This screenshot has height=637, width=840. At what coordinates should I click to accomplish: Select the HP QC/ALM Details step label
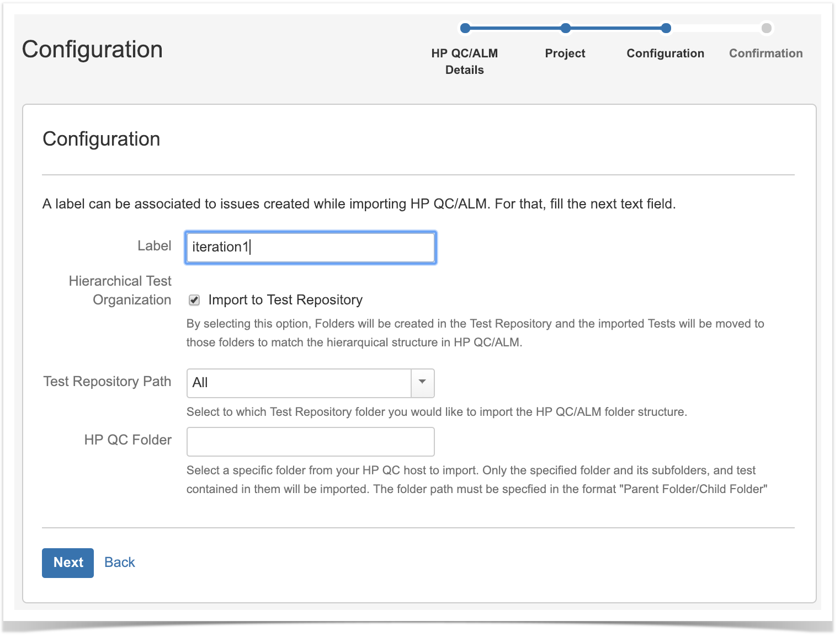click(465, 62)
